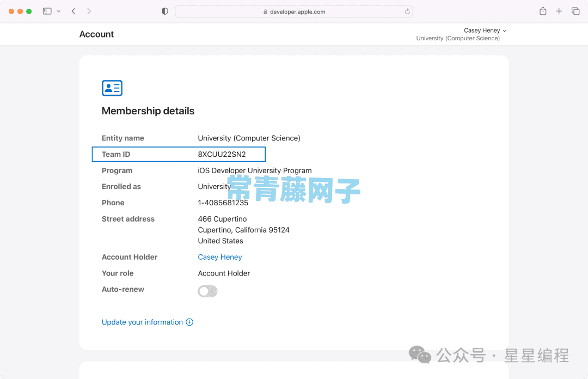Click the green full-screen window button
The height and width of the screenshot is (379, 588).
point(29,11)
